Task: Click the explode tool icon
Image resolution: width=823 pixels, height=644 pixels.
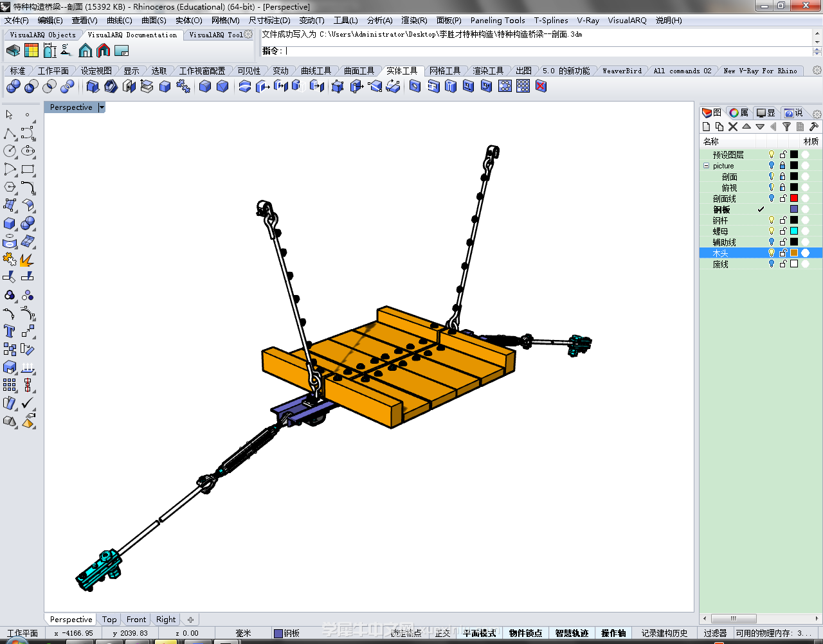Action: tap(28, 259)
